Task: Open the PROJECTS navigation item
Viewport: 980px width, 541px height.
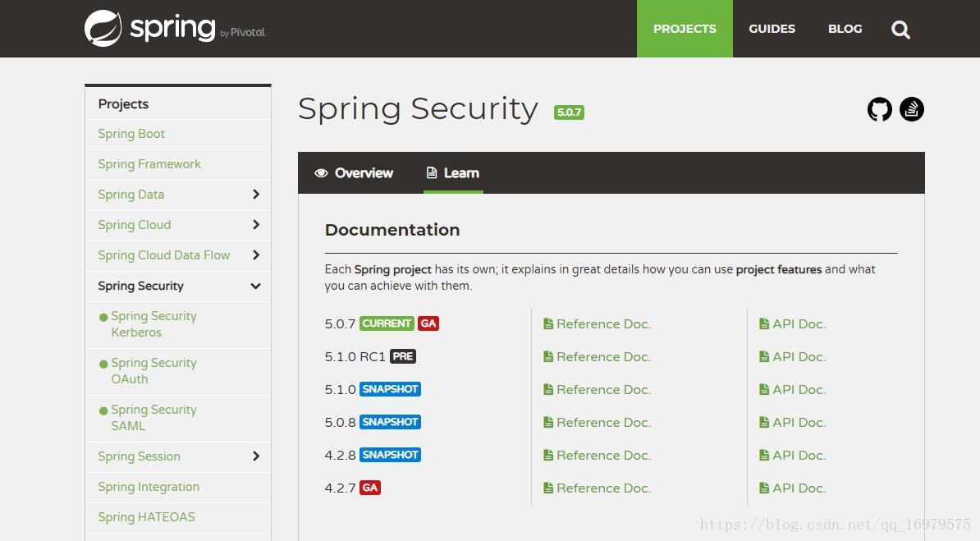Action: (685, 29)
